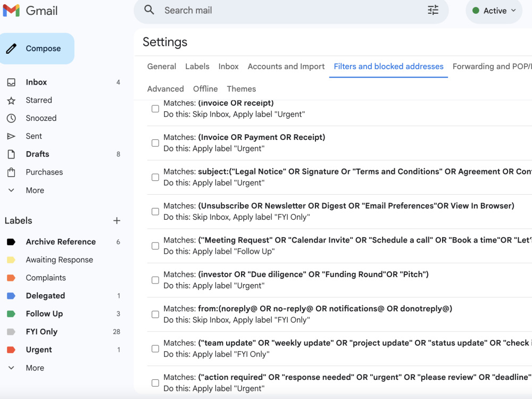532x399 pixels.
Task: Click the Gmail logo icon
Action: [12, 11]
